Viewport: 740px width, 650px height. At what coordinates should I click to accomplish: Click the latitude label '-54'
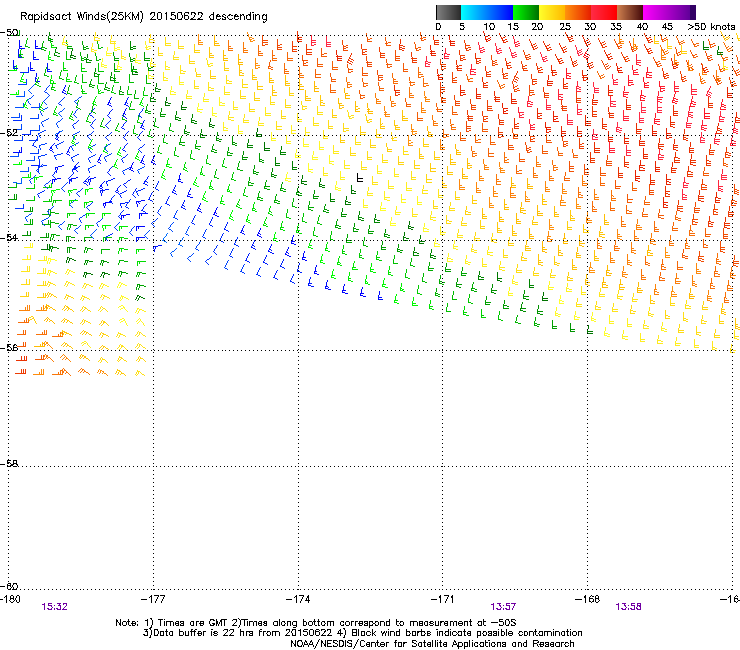(x=9, y=237)
